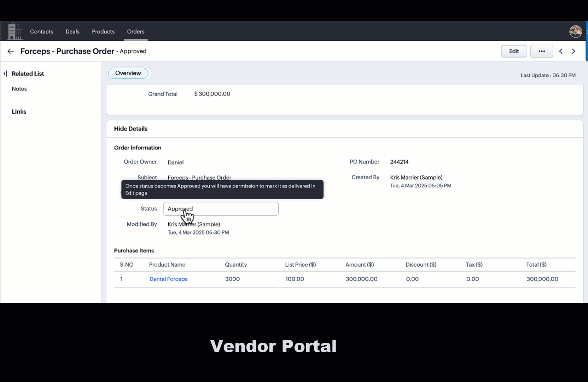Click the Links heading in sidebar

coord(19,112)
